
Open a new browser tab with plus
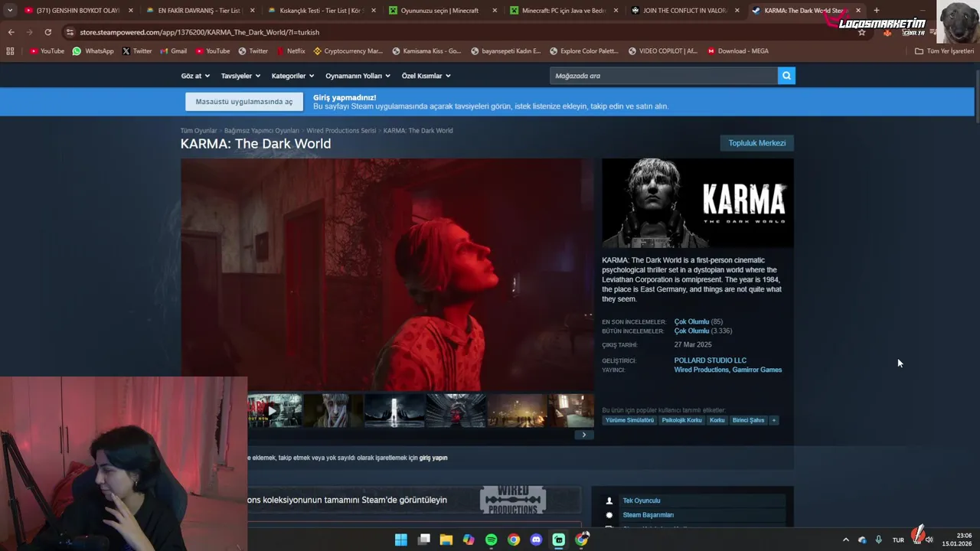coord(876,11)
